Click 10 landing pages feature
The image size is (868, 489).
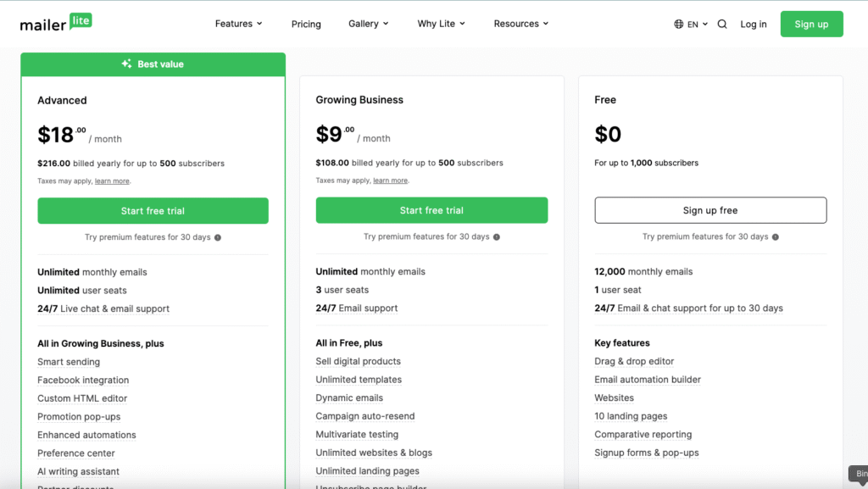(x=631, y=416)
